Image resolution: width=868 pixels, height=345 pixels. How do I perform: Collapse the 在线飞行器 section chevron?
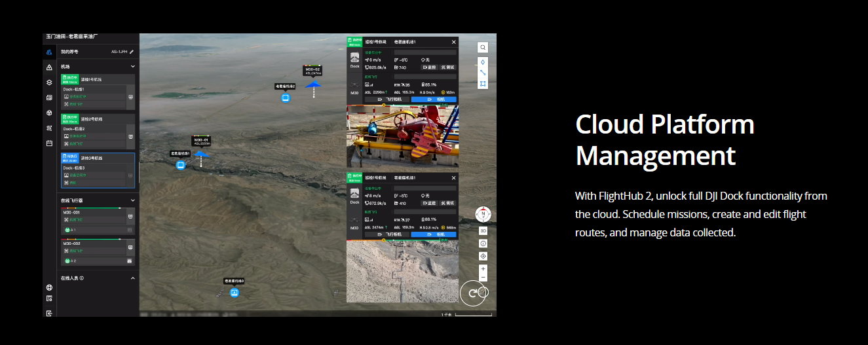coord(132,200)
